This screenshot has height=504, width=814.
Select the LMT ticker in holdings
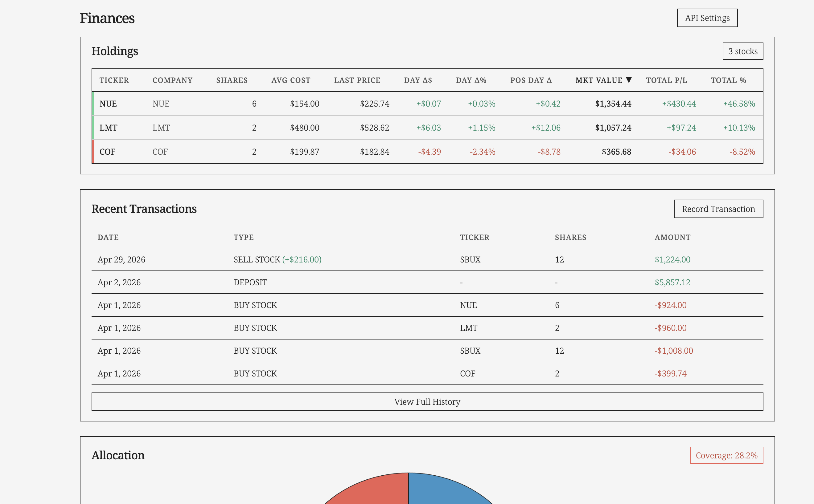pyautogui.click(x=109, y=128)
